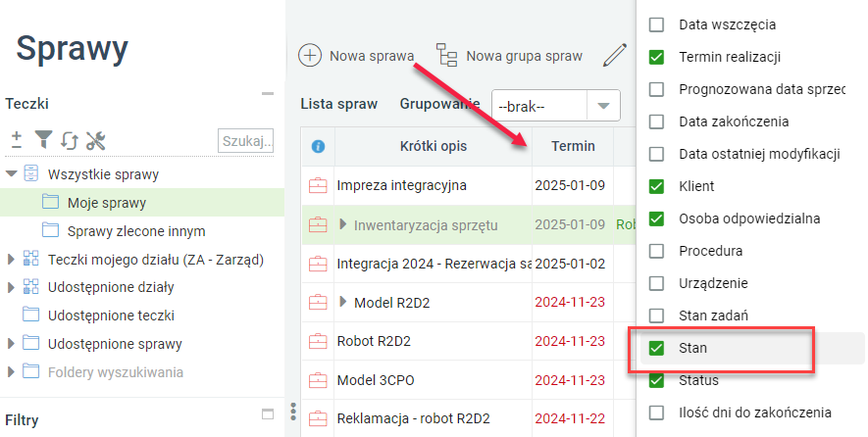Open the Impreza integracyjna case

pyautogui.click(x=402, y=185)
